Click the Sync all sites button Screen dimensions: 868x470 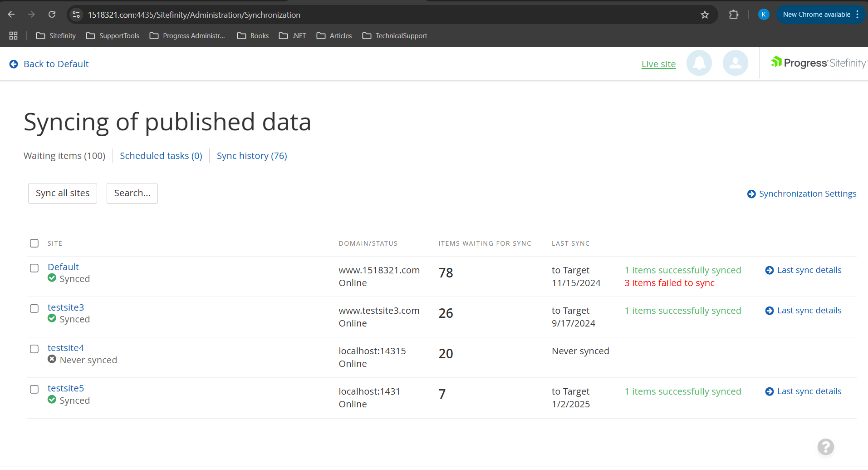(x=63, y=193)
